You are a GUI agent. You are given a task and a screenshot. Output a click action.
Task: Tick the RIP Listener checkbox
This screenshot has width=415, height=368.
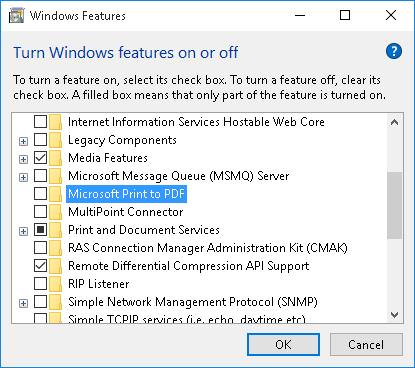point(40,284)
